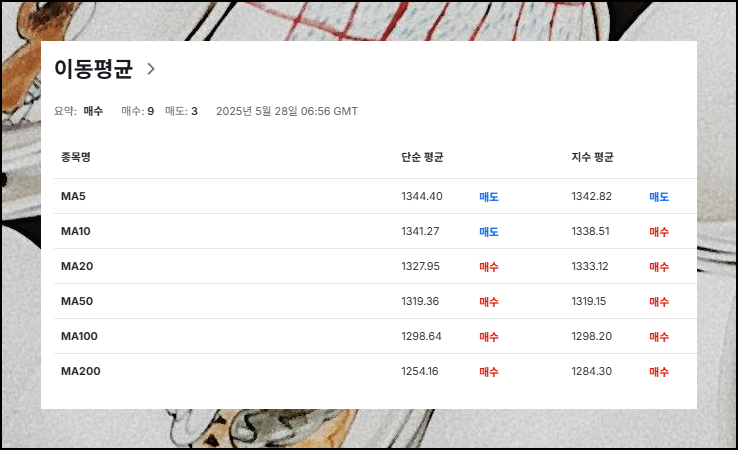
Task: Click the MA100 exponential value 1298.20
Action: (x=592, y=336)
